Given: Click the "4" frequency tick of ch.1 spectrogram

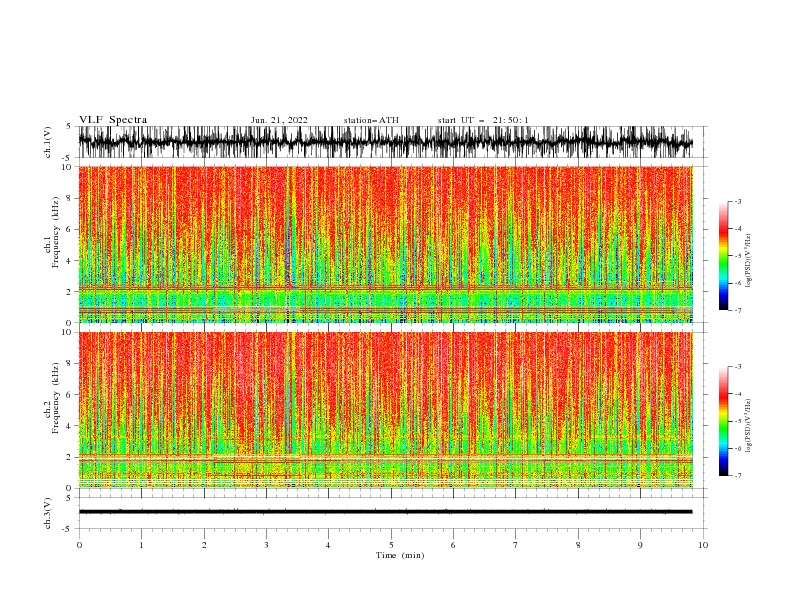Looking at the screenshot, I should coord(70,261).
